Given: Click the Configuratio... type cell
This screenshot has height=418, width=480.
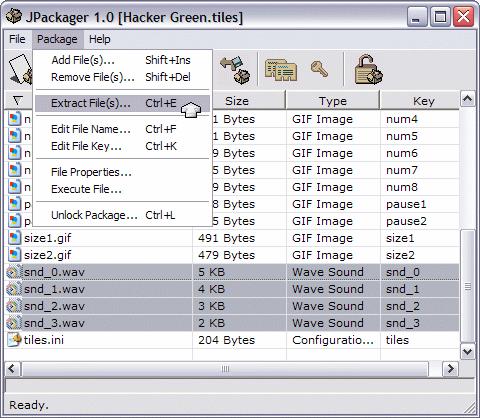Looking at the screenshot, I should pyautogui.click(x=333, y=340).
